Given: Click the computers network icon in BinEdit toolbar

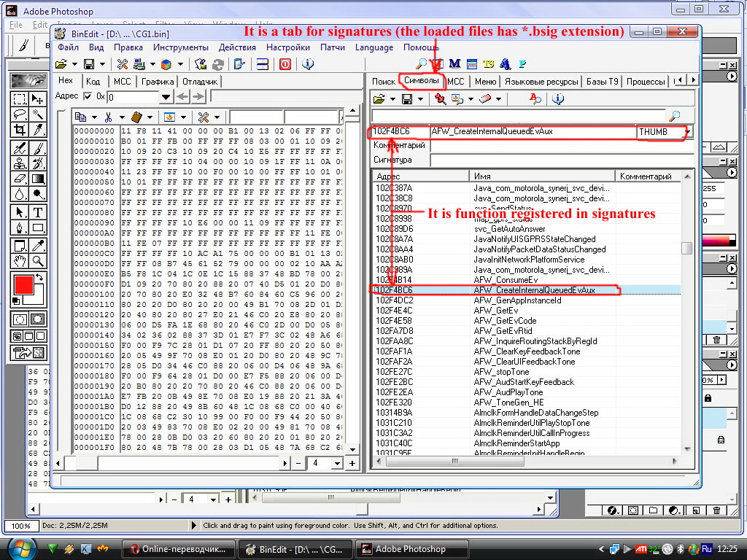Looking at the screenshot, I should point(139,64).
